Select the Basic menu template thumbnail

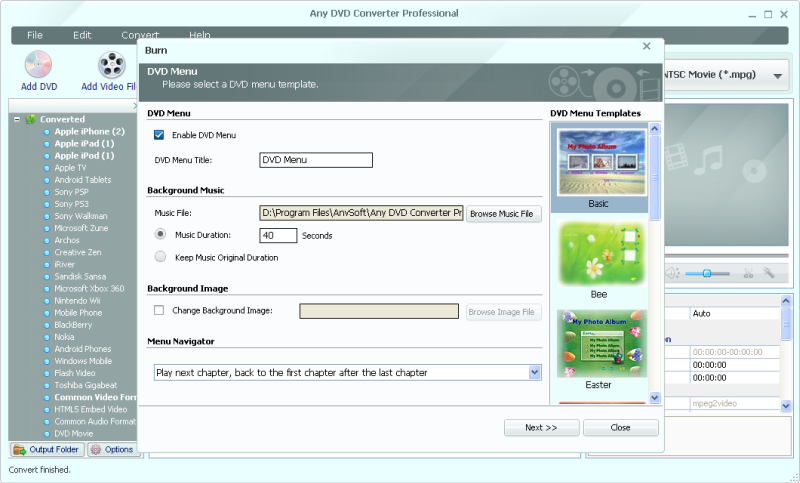point(601,162)
